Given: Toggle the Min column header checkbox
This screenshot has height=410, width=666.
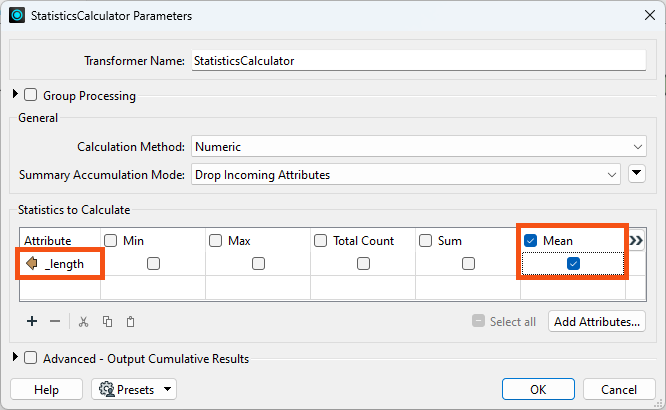Looking at the screenshot, I should coord(110,240).
